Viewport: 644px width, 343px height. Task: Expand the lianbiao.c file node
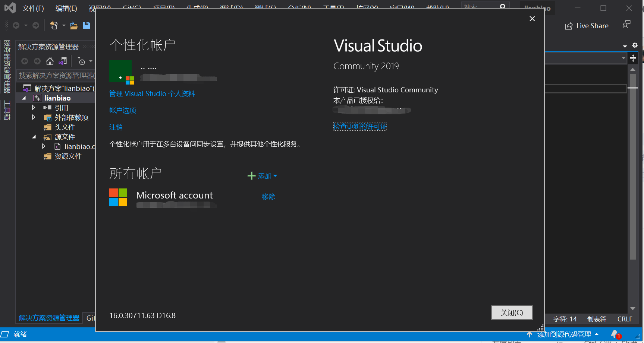coord(44,146)
